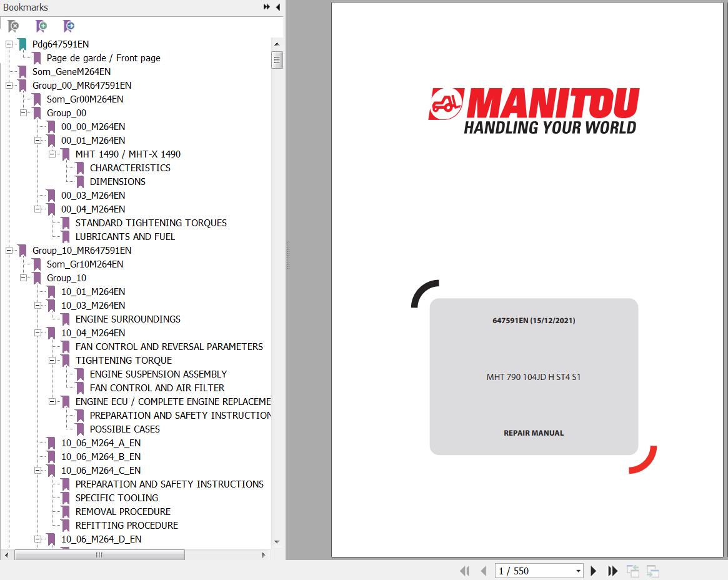Collapse the Group_10_MR647591EN bookmark

9,250
